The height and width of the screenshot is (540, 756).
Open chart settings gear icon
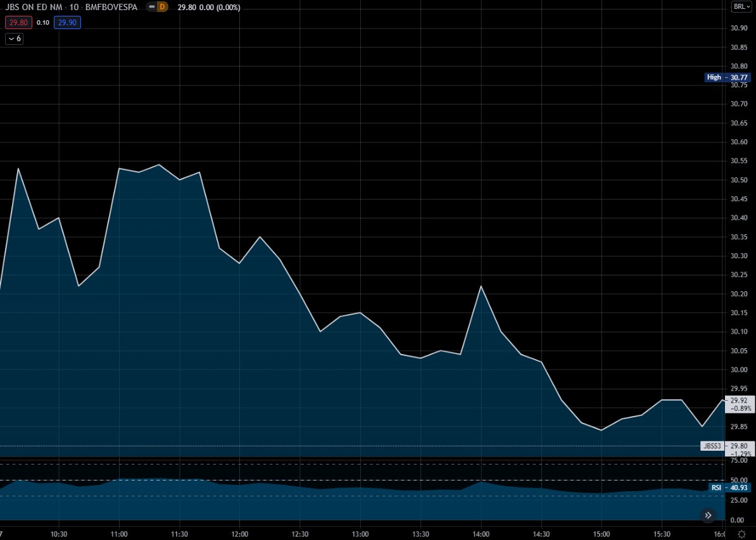click(741, 534)
